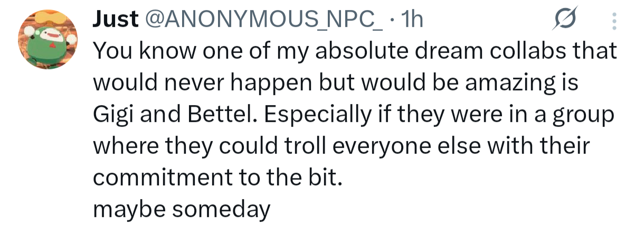The width and height of the screenshot is (644, 226).
Task: Click the opening words "You know"
Action: click(x=135, y=51)
